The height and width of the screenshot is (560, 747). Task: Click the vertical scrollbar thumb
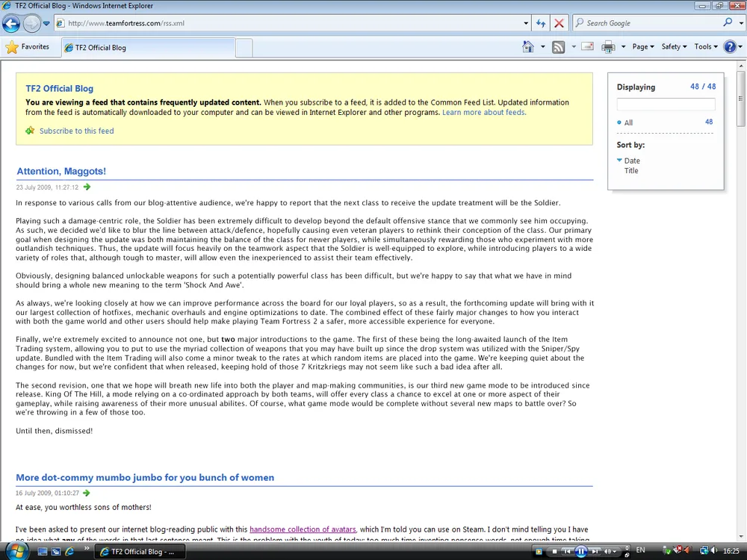pos(741,99)
